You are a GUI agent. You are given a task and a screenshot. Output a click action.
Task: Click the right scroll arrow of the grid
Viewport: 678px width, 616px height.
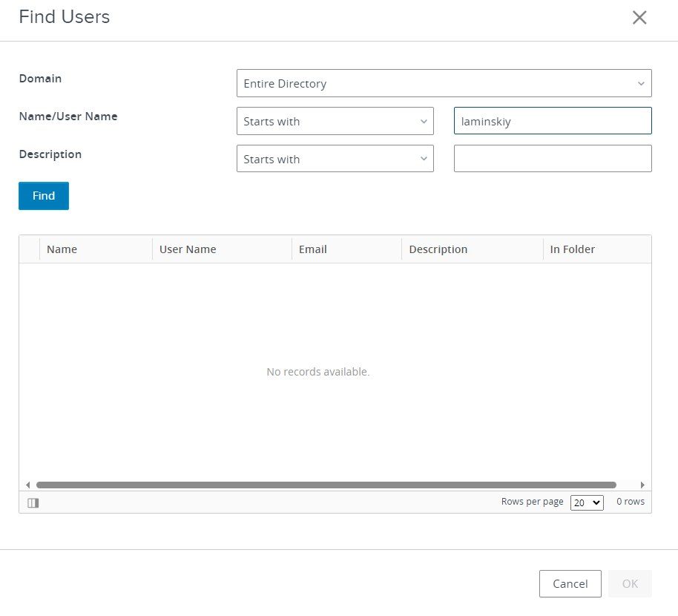point(642,485)
